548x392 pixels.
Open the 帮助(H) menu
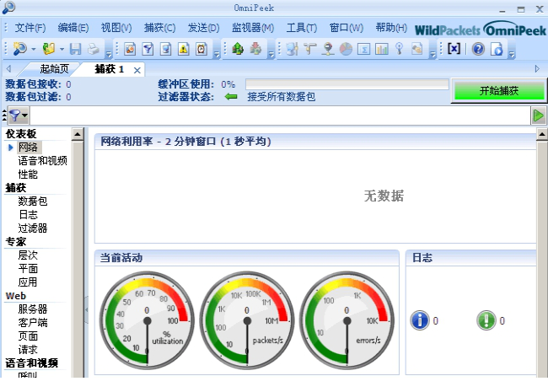tap(391, 28)
